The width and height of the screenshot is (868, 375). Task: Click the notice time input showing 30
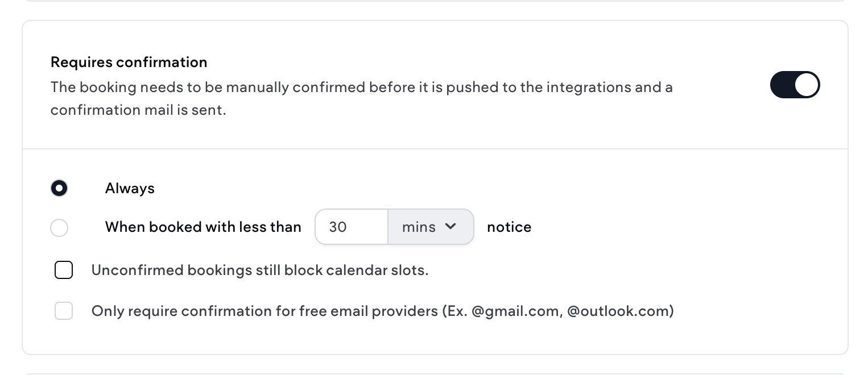coord(351,227)
